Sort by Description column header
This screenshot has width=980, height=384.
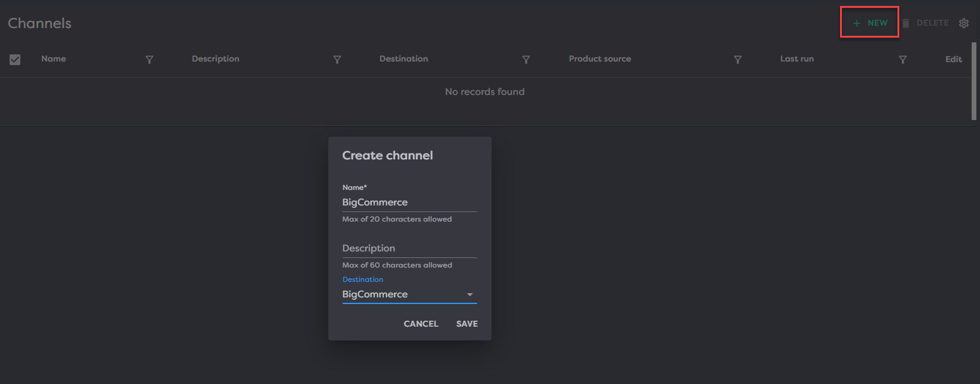click(x=215, y=59)
